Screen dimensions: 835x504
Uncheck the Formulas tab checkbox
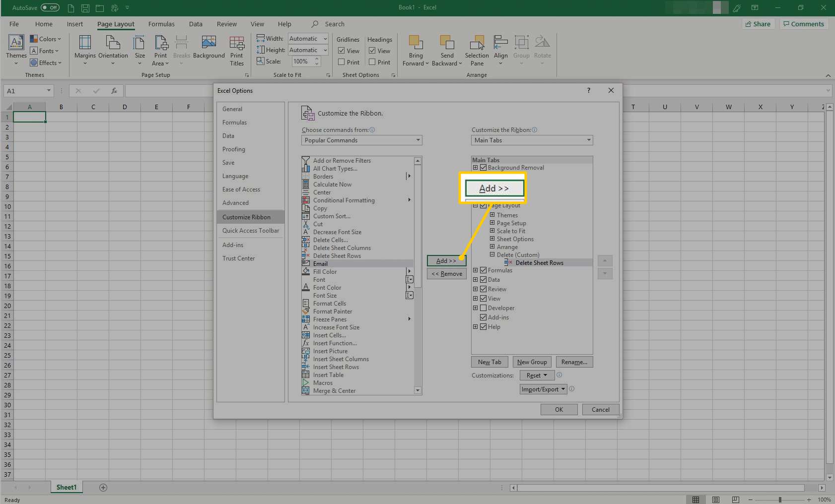click(x=483, y=270)
